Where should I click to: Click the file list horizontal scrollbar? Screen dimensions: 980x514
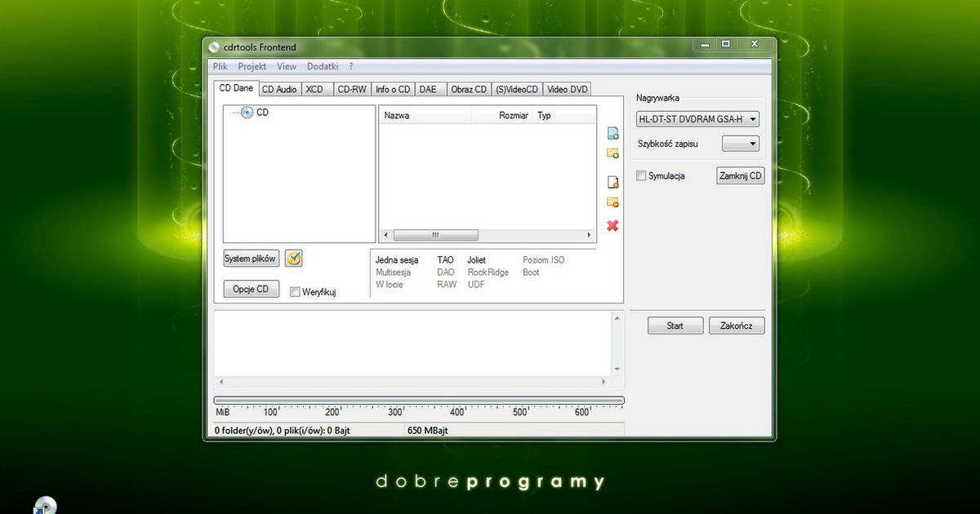(435, 235)
